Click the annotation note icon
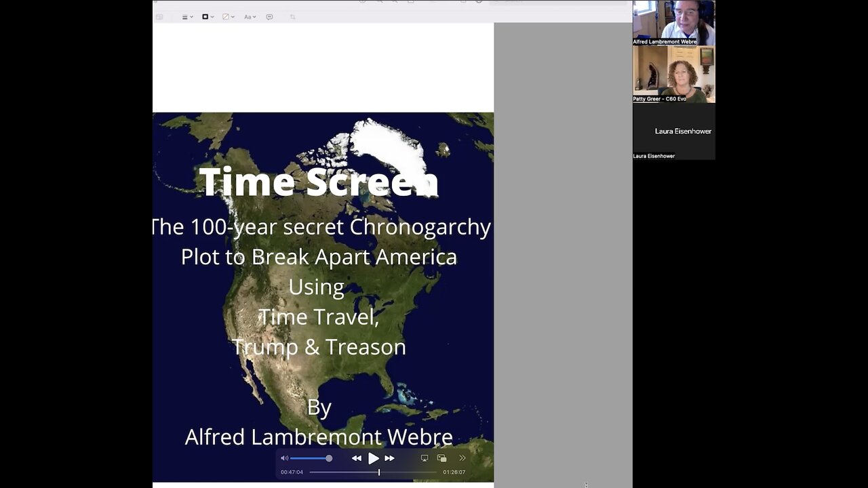 point(269,17)
